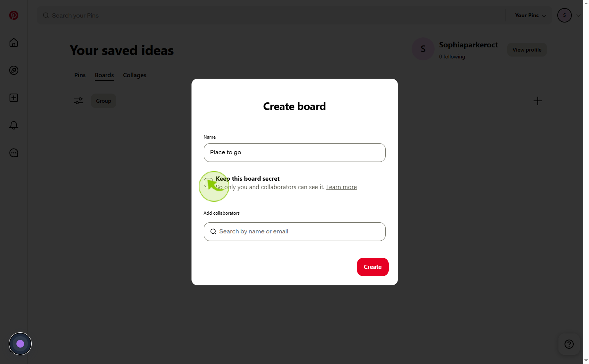Click the purple recorder button at bottom-left
This screenshot has width=589, height=364.
pos(20,344)
